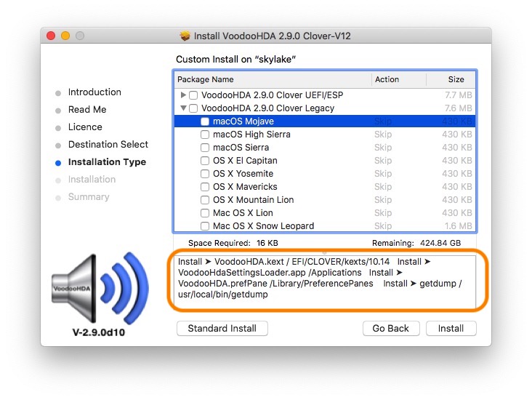
Task: Click 'Space Required: 16 KB' text
Action: tap(233, 243)
